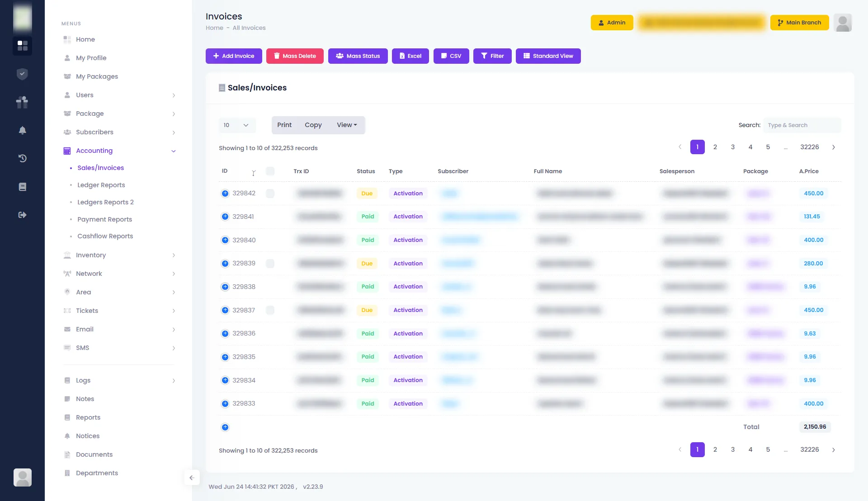Expand row details for invoice 329836
The width and height of the screenshot is (868, 501).
[x=225, y=334]
